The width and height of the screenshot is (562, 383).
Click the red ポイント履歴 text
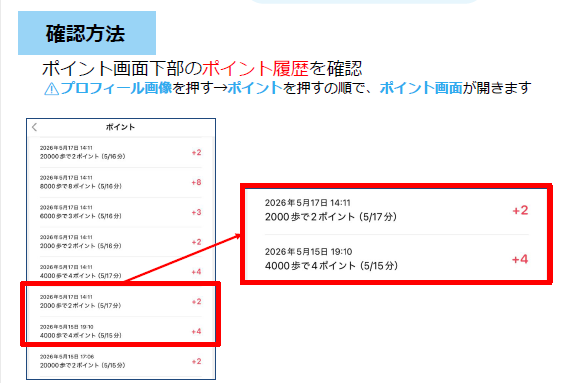[256, 68]
